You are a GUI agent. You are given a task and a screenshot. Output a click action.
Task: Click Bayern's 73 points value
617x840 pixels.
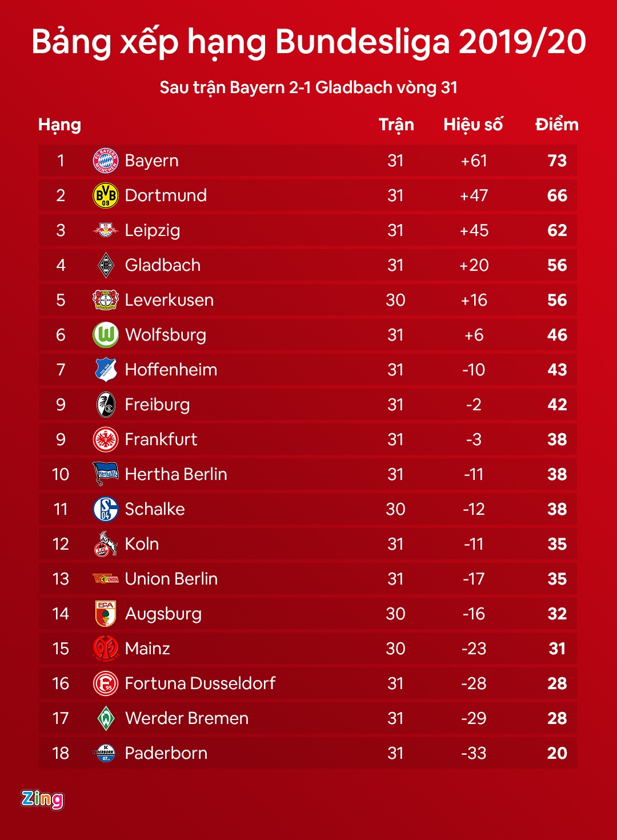pos(557,161)
